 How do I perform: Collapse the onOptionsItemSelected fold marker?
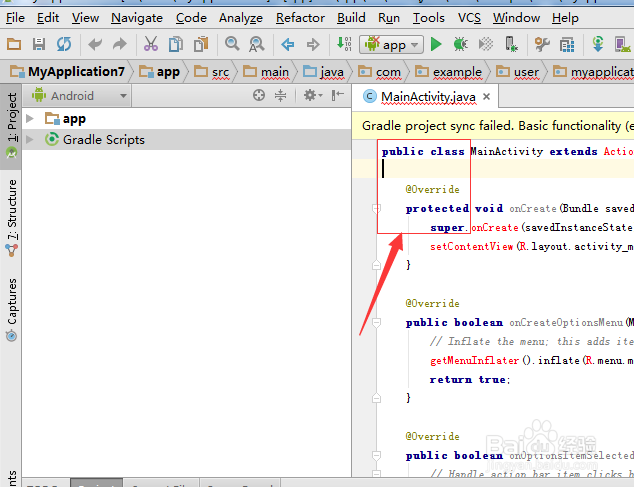pos(376,456)
